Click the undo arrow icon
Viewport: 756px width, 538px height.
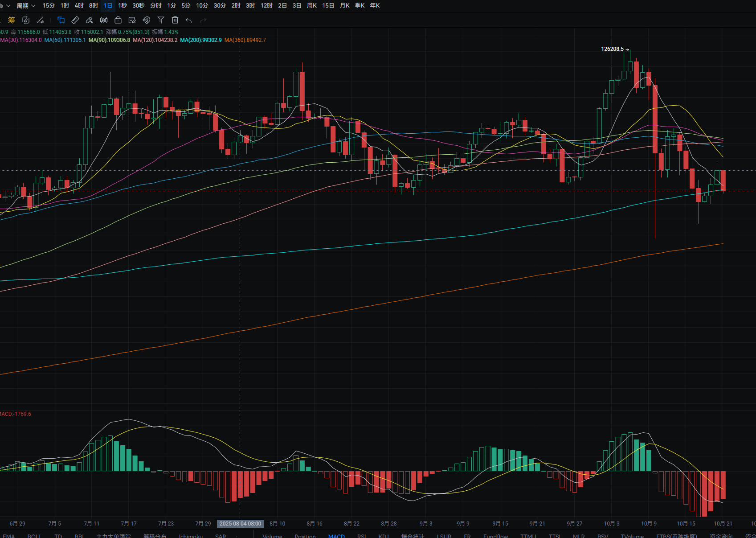pyautogui.click(x=189, y=20)
